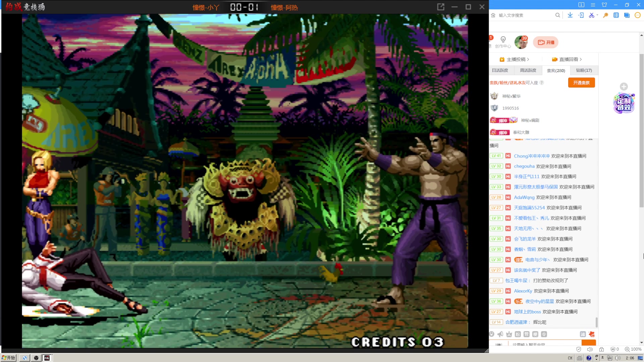
Task: Click the A font style icon in chat toolbar
Action: [x=509, y=334]
